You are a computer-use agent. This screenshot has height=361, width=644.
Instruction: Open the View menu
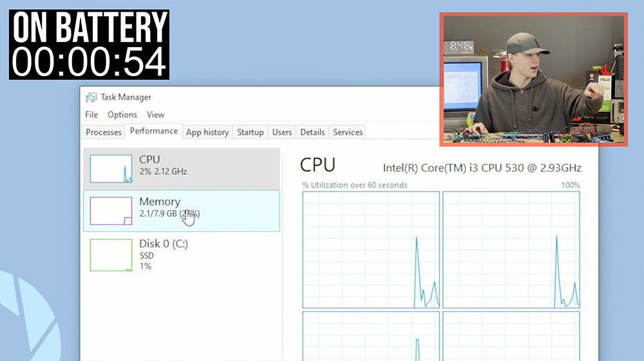pyautogui.click(x=155, y=115)
